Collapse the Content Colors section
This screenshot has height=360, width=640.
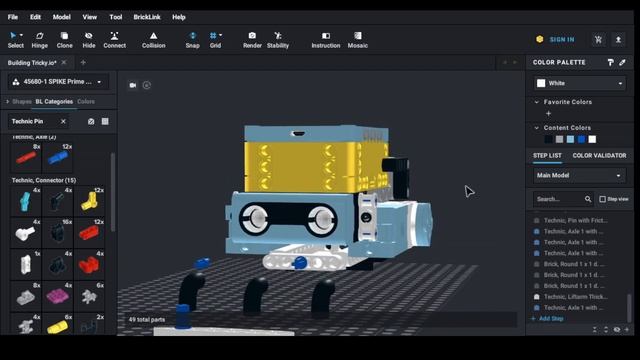coord(536,128)
